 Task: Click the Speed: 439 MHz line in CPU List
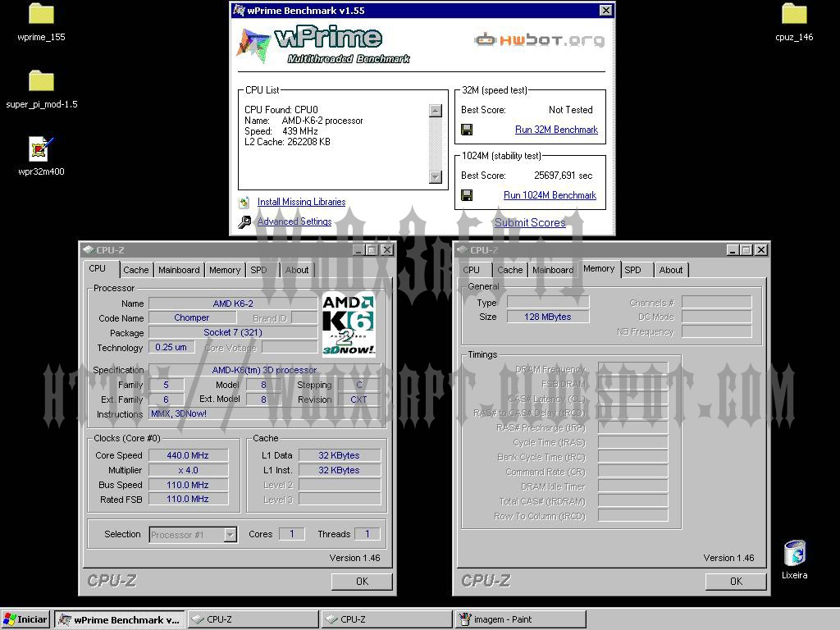point(281,131)
